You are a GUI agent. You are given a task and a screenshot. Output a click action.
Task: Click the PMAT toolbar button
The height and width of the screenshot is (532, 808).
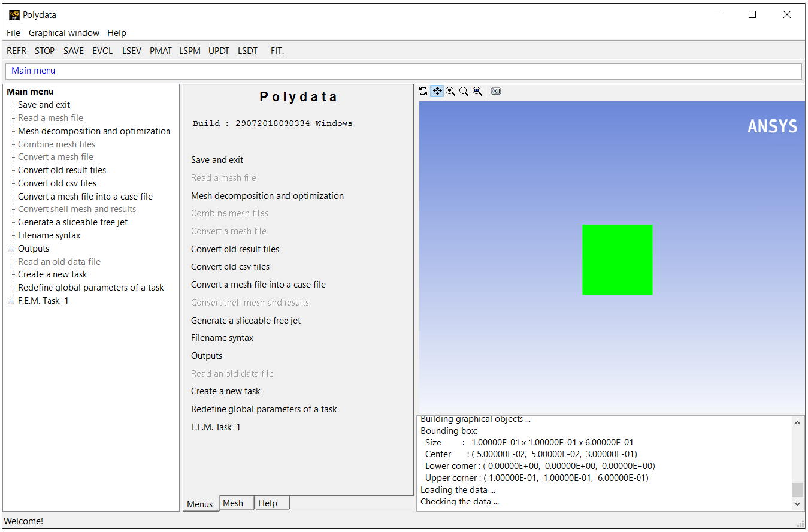coord(161,51)
